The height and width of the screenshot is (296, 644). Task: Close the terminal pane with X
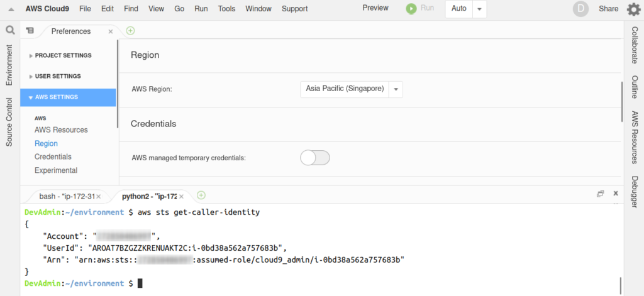coord(616,193)
